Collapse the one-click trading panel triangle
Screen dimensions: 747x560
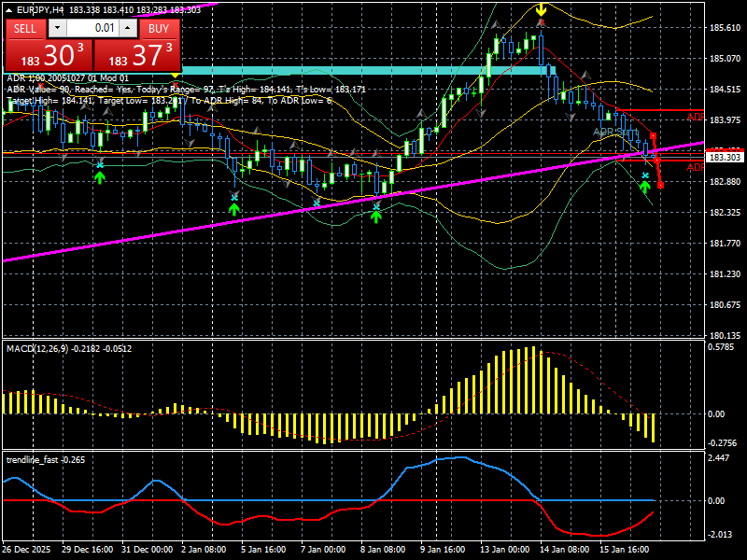10,10
